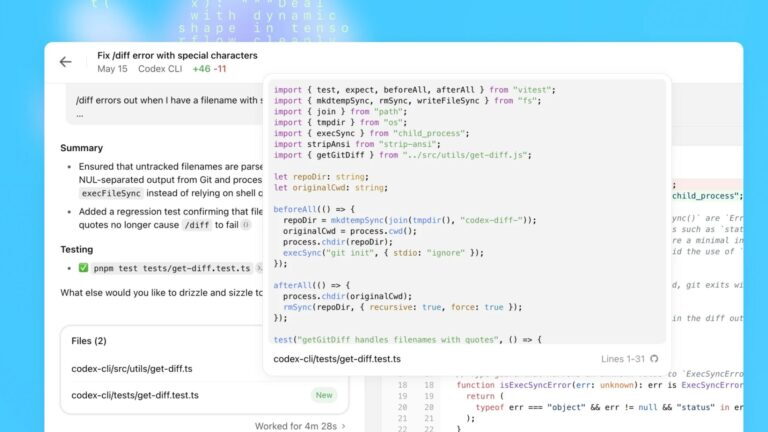Click diff line 18 isExecSyncError function
Image resolution: width=768 pixels, height=432 pixels.
tap(600, 385)
